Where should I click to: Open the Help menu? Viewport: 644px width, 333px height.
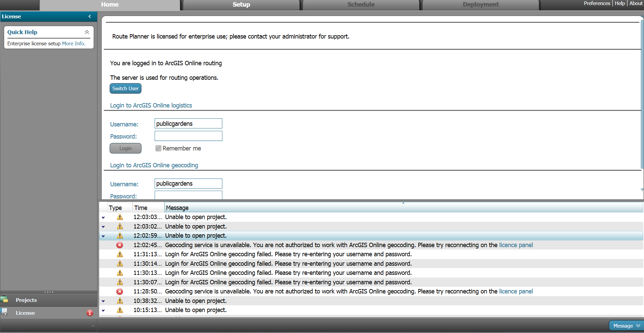[x=620, y=3]
